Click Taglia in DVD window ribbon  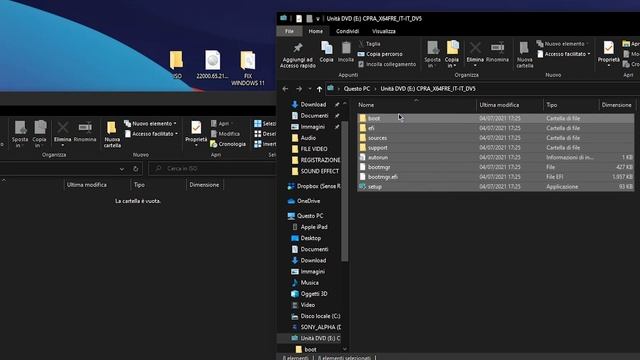pyautogui.click(x=370, y=44)
